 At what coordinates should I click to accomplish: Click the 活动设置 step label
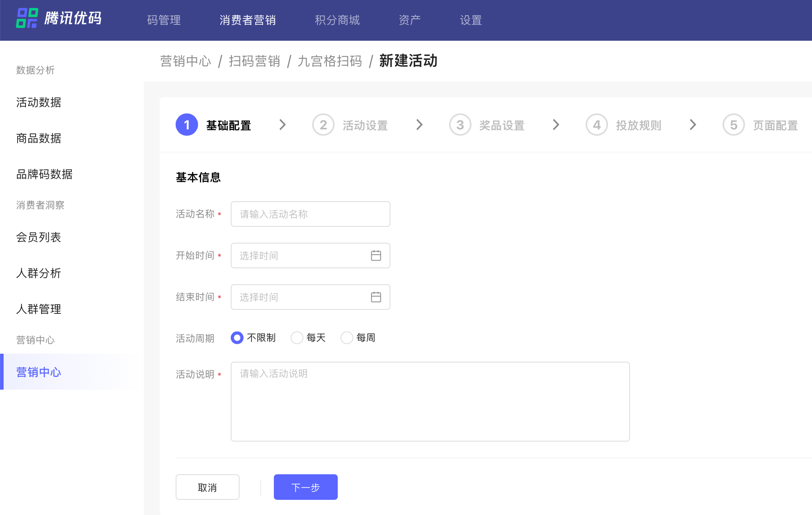(x=365, y=125)
